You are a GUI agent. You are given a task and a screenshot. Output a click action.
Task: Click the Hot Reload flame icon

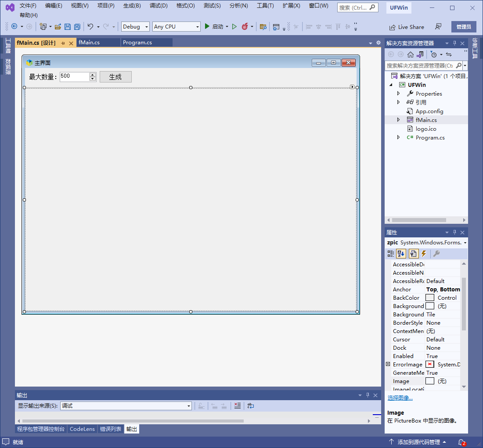(x=245, y=26)
